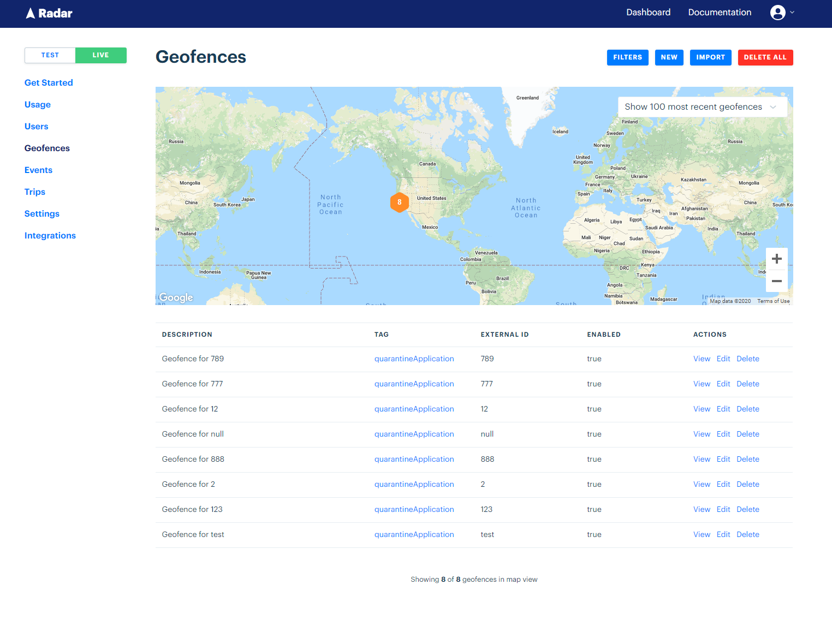Delete the Geofence for test
The width and height of the screenshot is (832, 644).
pos(748,534)
